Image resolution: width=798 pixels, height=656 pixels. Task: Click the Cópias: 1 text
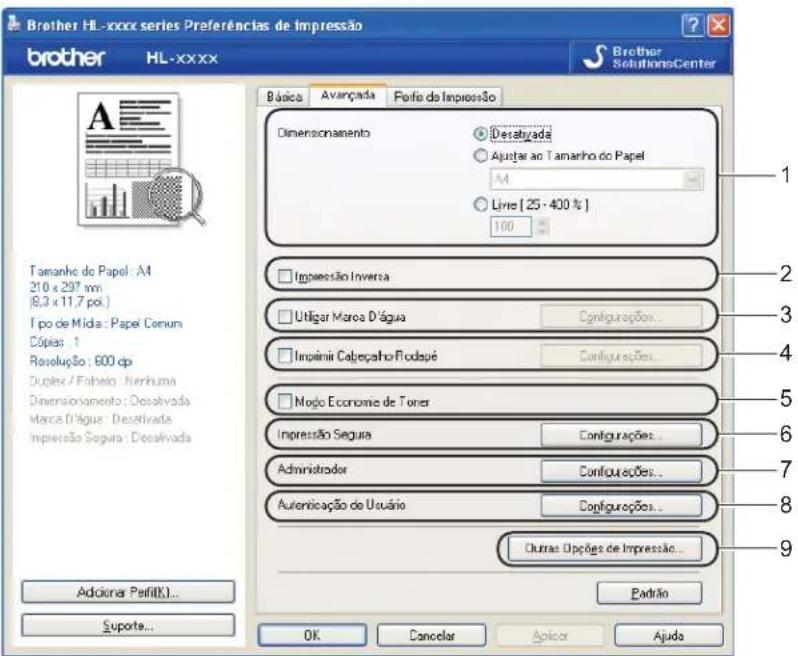(54, 342)
